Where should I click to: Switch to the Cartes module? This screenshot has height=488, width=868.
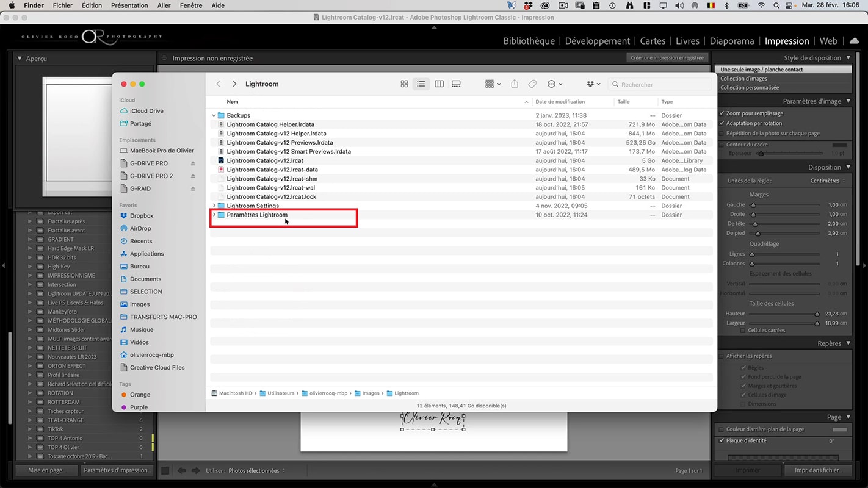(x=653, y=41)
